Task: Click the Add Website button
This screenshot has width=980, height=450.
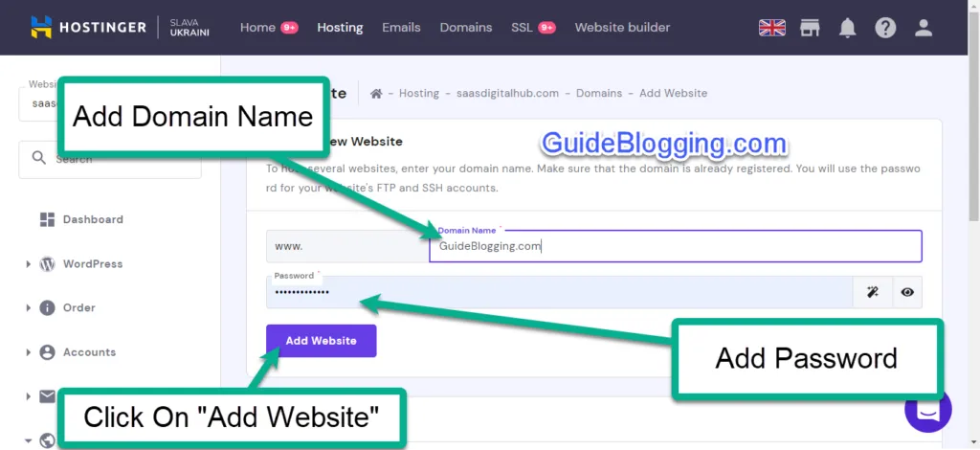Action: click(x=321, y=341)
